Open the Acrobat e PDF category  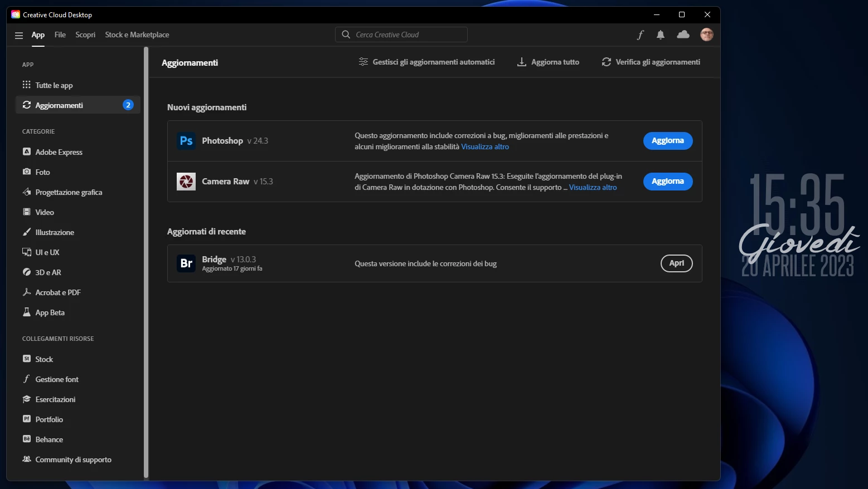(77, 292)
